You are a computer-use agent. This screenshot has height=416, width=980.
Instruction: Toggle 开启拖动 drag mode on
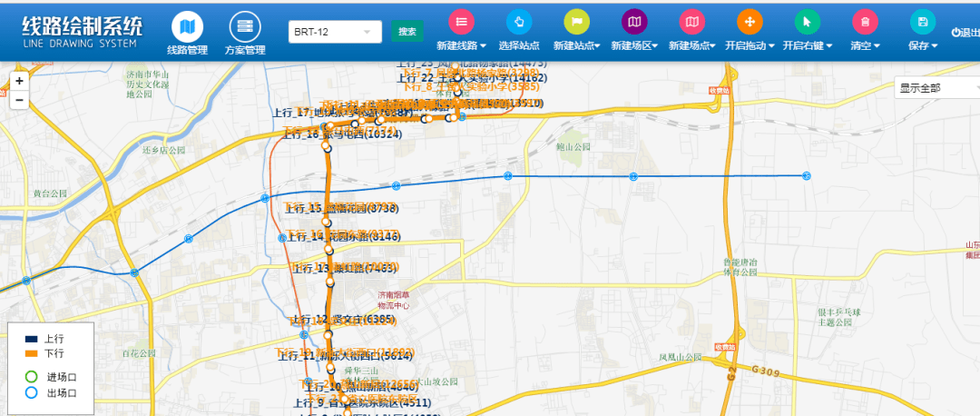click(750, 22)
